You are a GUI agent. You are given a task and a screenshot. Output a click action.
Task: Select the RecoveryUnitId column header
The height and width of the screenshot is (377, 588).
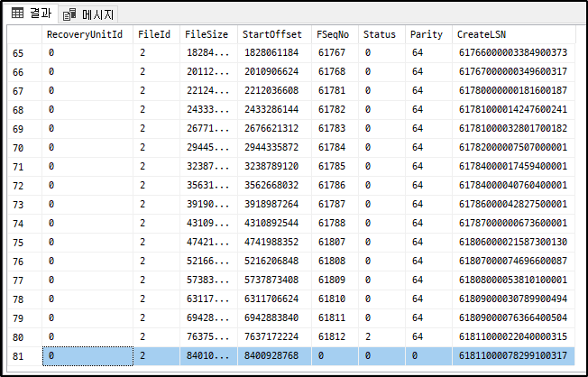click(87, 34)
